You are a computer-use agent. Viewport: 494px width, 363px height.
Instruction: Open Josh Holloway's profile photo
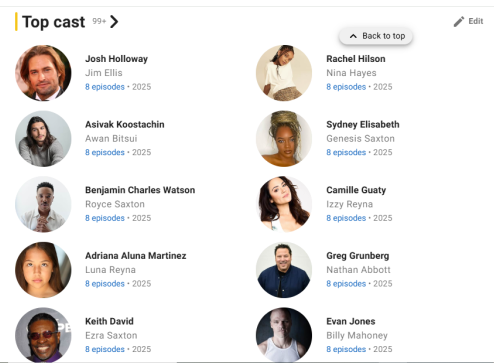(x=43, y=73)
